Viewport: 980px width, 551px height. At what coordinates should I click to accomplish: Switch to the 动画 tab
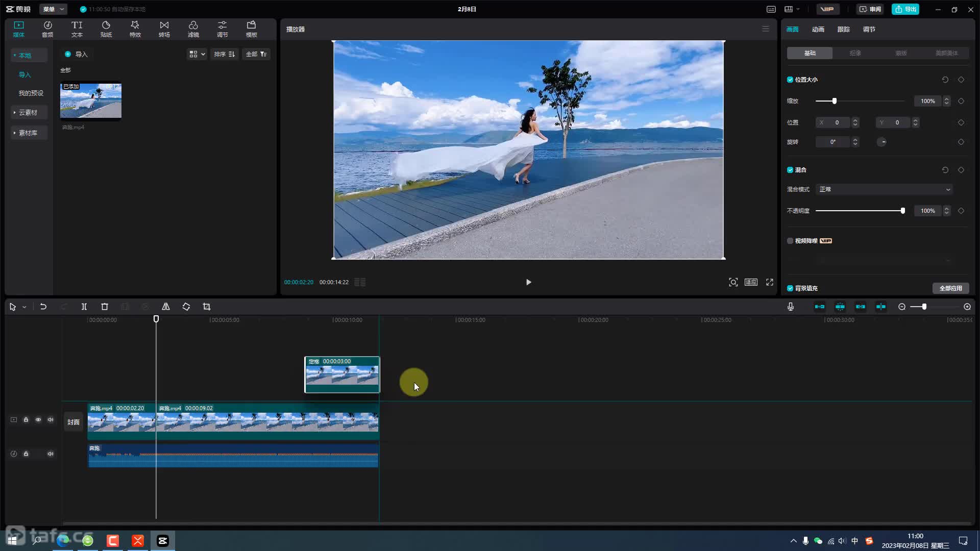point(818,29)
